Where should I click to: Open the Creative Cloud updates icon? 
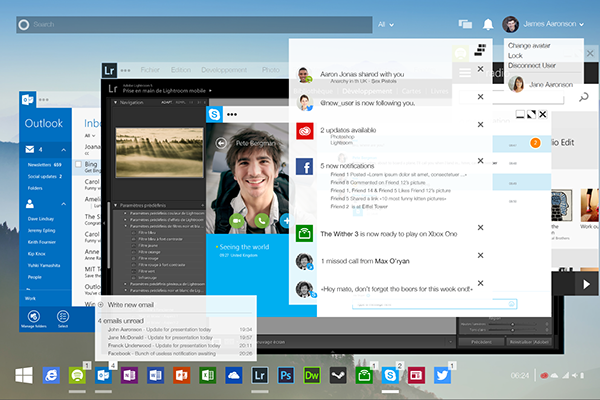[305, 131]
